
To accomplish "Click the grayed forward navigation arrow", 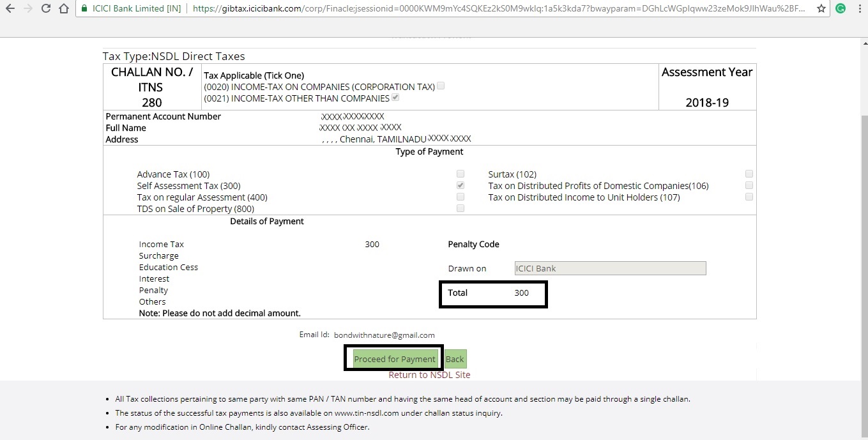I will [28, 8].
